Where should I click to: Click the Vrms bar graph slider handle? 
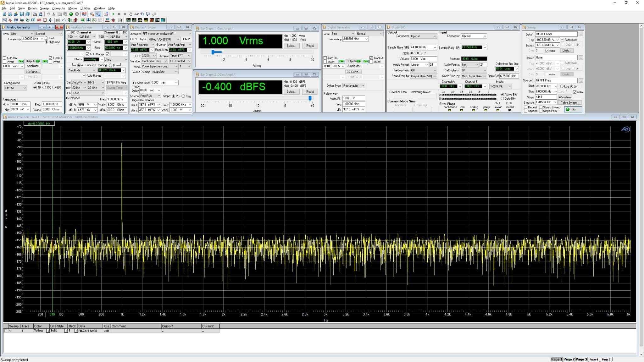tap(213, 52)
